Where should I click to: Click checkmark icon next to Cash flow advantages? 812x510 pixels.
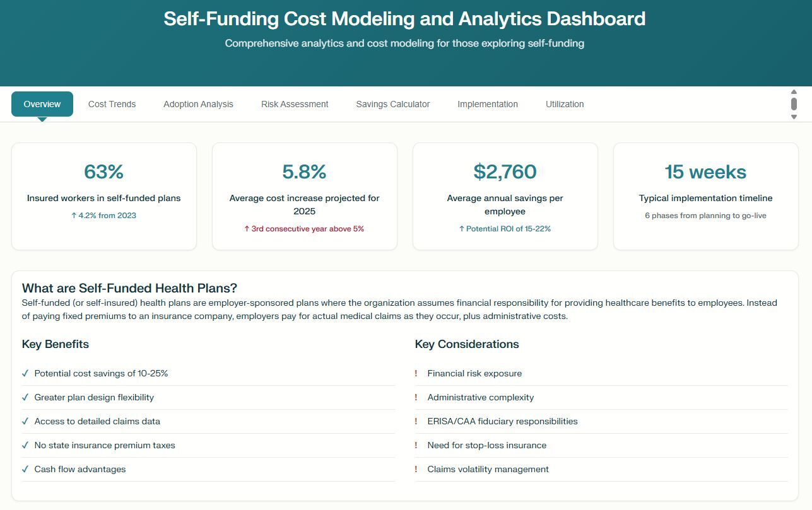[x=25, y=469]
